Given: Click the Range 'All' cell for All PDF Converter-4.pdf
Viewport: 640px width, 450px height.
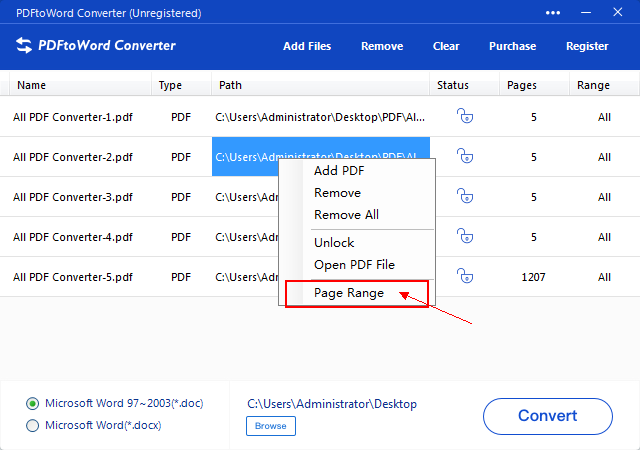Looking at the screenshot, I should tap(604, 238).
